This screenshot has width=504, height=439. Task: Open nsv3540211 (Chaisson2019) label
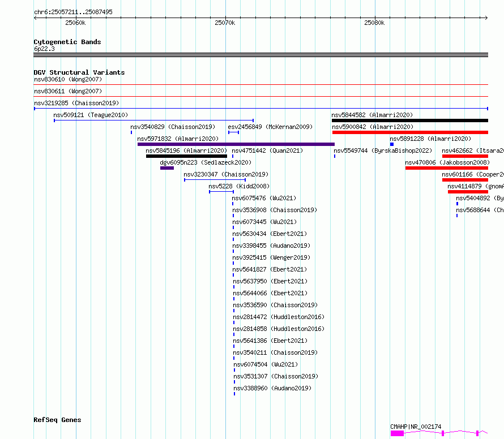point(275,352)
